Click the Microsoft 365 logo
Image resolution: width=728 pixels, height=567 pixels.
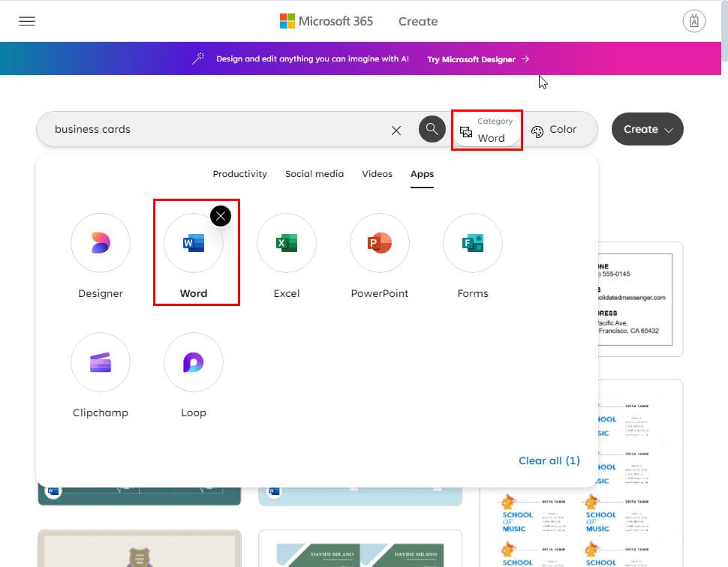pyautogui.click(x=326, y=21)
